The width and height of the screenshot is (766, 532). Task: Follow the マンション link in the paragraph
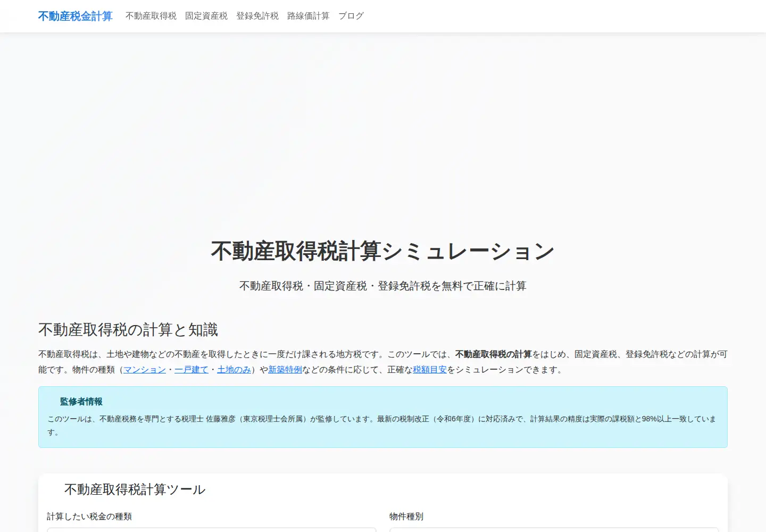[145, 370]
